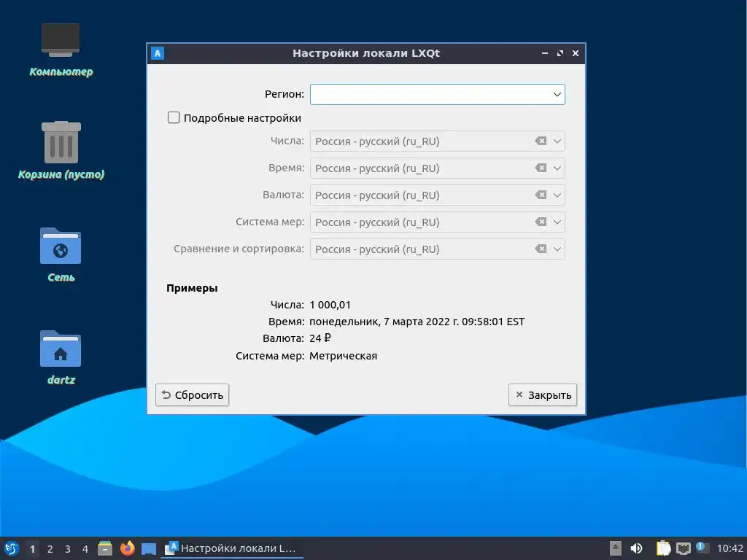
Task: Expand the Время locale dropdown
Action: coord(557,168)
